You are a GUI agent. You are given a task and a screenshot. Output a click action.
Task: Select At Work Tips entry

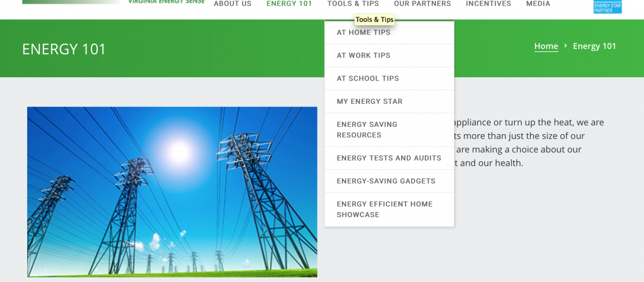tap(363, 56)
